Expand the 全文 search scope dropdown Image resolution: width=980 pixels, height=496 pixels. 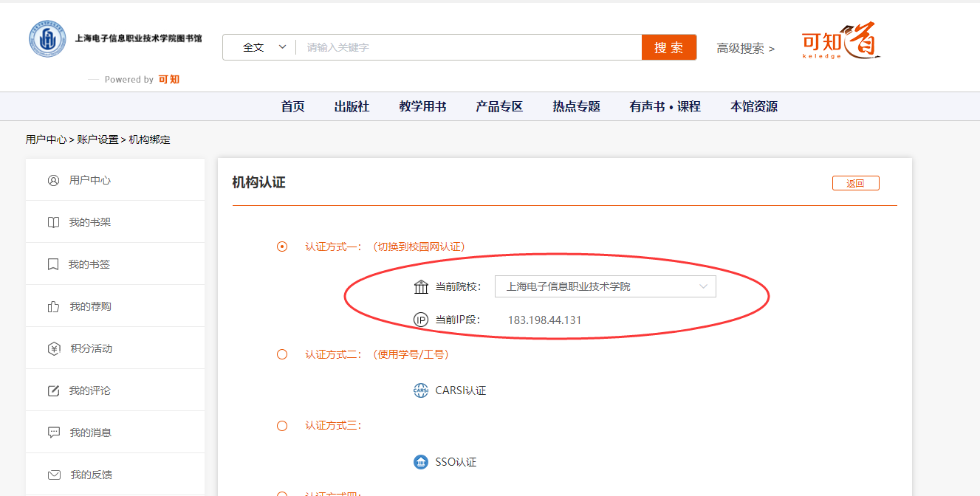click(x=264, y=47)
